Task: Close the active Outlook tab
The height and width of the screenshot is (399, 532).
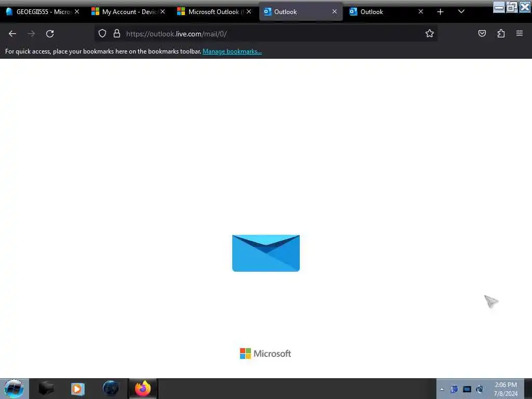Action: pyautogui.click(x=335, y=11)
